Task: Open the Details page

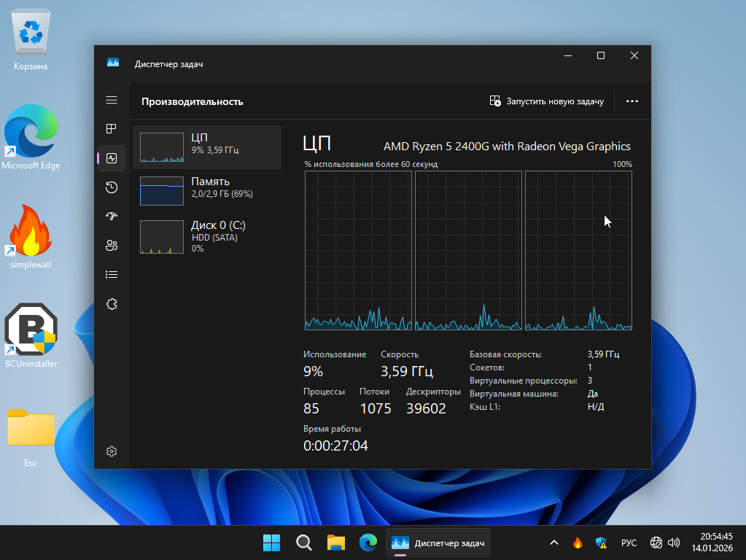Action: tap(112, 275)
